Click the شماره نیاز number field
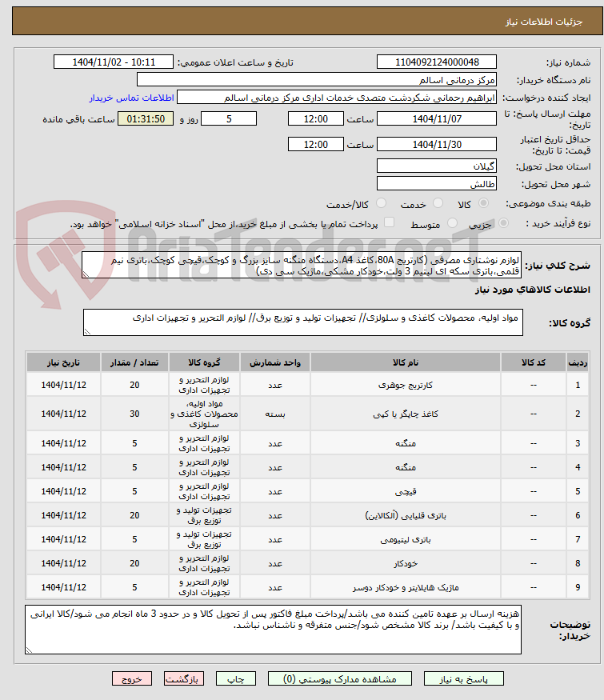Screen dimensions: 604x700 tap(437, 62)
